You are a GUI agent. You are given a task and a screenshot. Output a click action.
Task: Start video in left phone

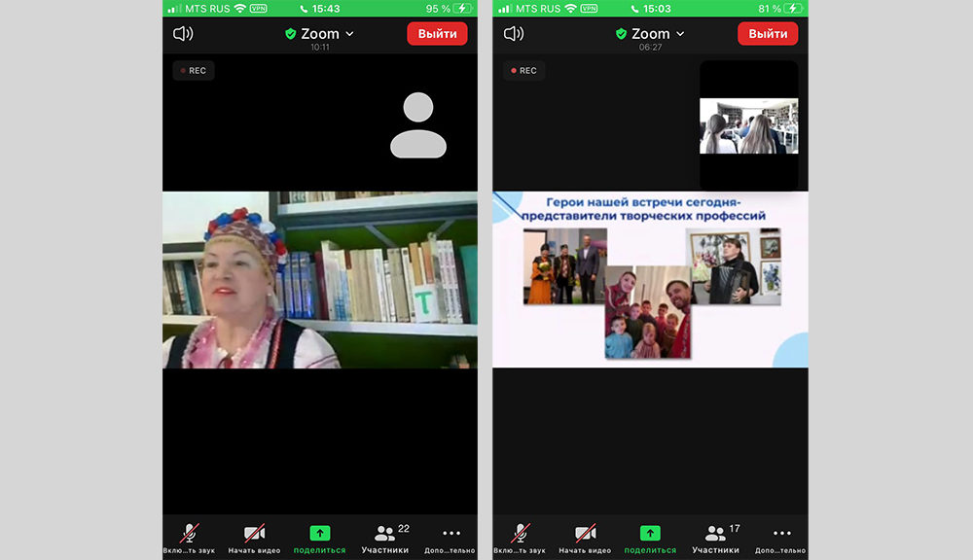(x=254, y=537)
